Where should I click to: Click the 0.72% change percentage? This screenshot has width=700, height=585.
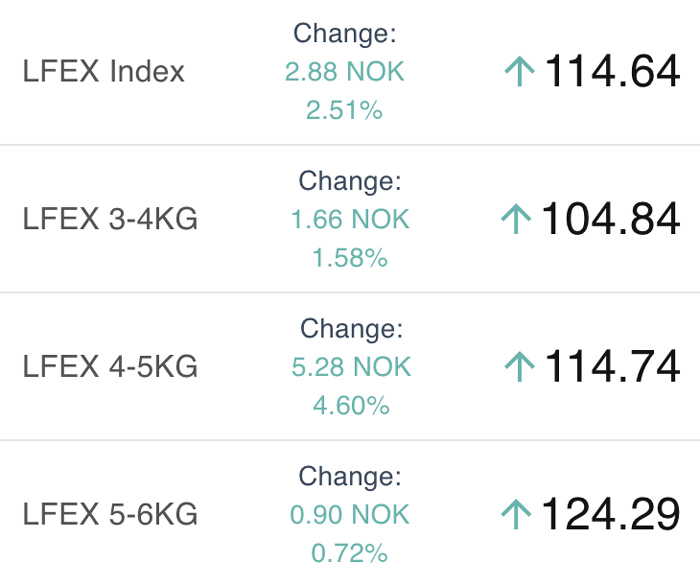pyautogui.click(x=350, y=553)
